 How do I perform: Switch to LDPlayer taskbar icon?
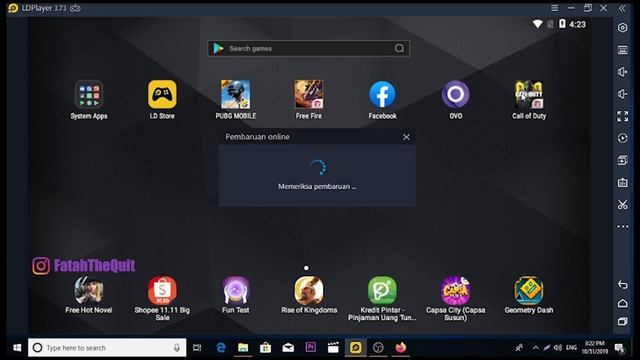356,348
